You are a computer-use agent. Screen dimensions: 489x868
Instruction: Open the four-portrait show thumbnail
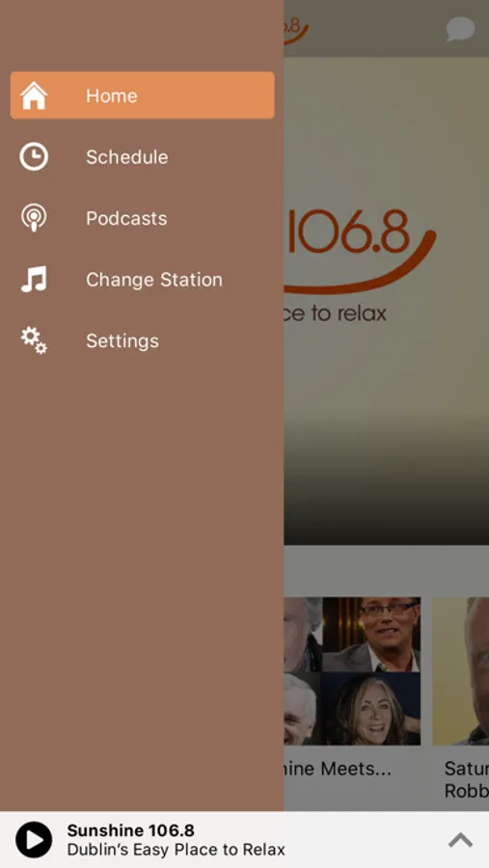pyautogui.click(x=352, y=671)
